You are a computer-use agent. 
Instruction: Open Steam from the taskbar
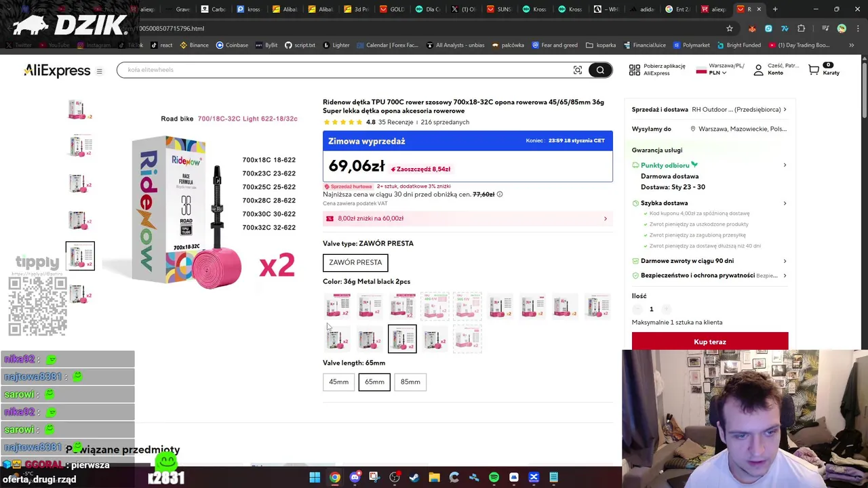[x=414, y=477]
